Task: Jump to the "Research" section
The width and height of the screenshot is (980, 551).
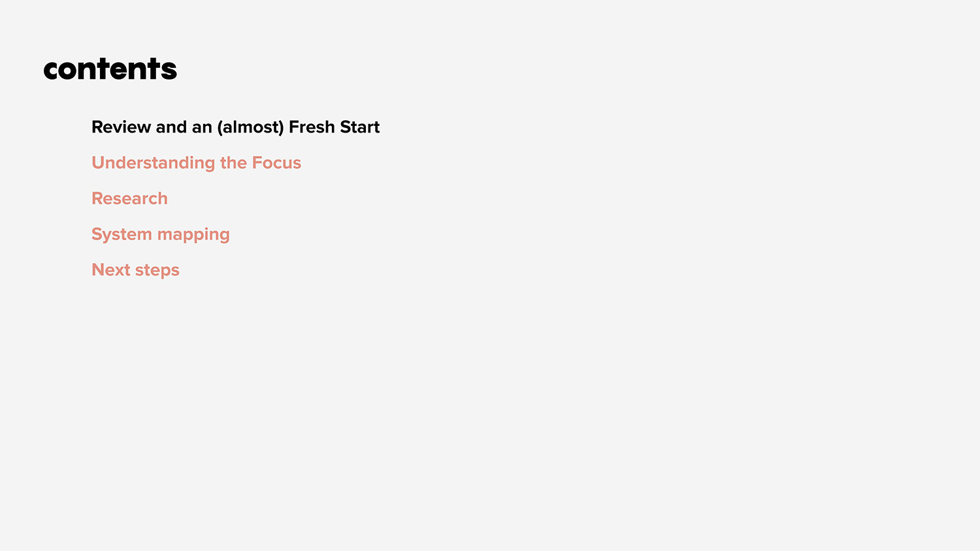Action: coord(129,198)
